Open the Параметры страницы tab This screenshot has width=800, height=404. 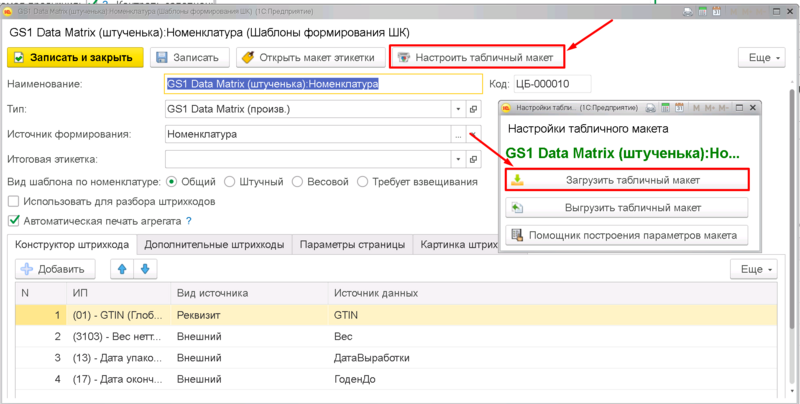(x=353, y=244)
